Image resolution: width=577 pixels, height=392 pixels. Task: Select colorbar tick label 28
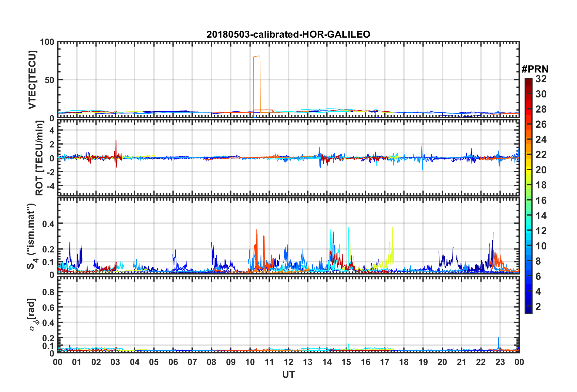(541, 109)
